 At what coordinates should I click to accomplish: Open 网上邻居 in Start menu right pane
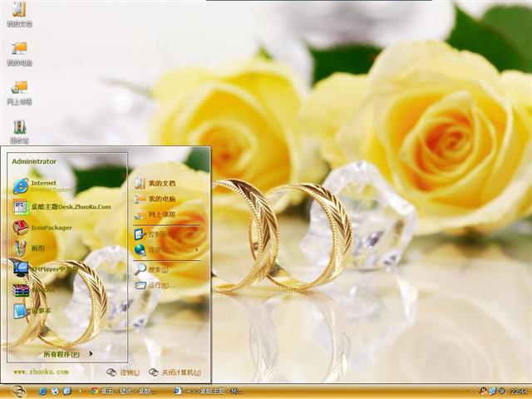tap(155, 214)
